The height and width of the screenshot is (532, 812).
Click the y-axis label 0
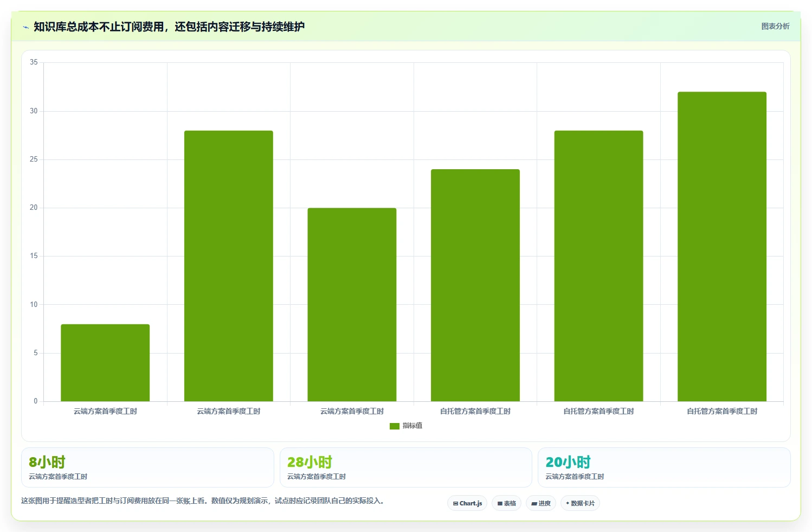[36, 401]
